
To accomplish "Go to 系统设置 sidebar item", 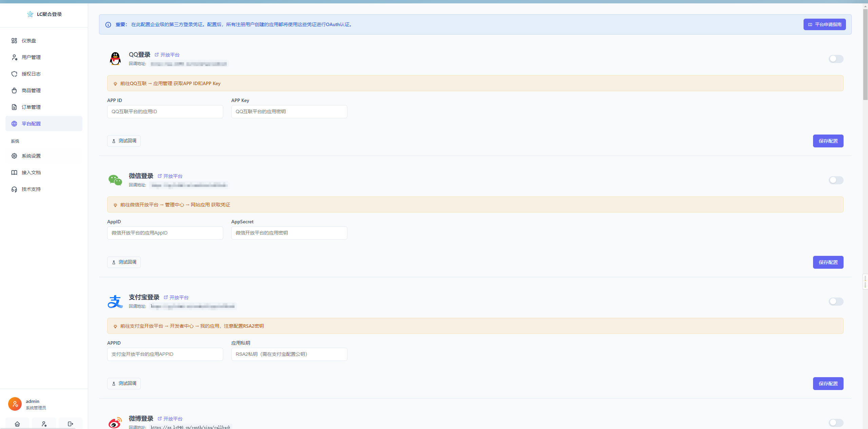I will pyautogui.click(x=31, y=156).
